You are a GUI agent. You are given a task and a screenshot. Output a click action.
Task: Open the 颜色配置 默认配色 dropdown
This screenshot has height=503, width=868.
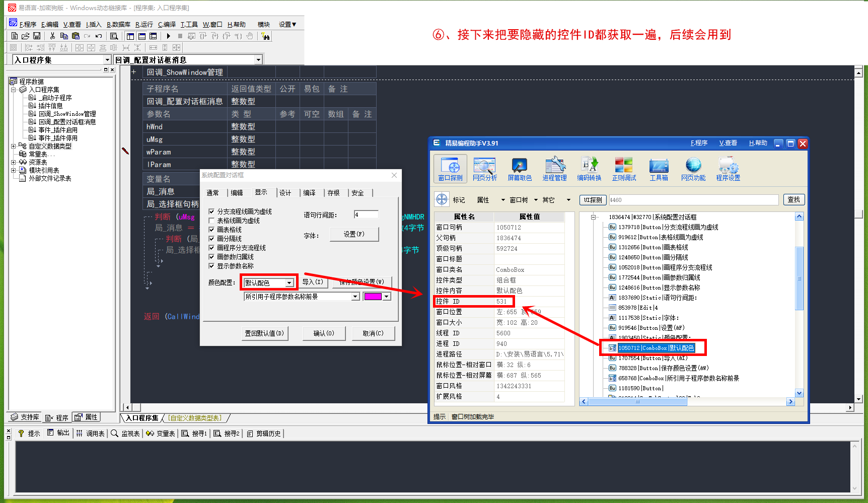coord(289,283)
